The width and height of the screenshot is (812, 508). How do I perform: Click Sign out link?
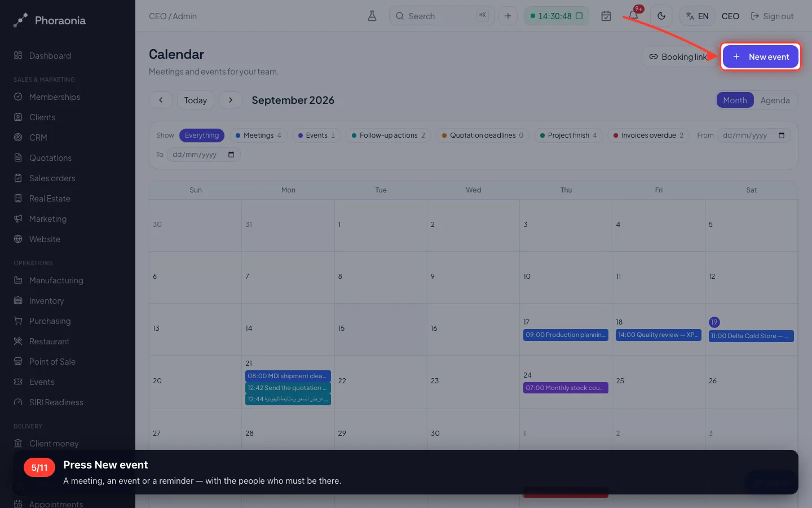[x=772, y=16]
